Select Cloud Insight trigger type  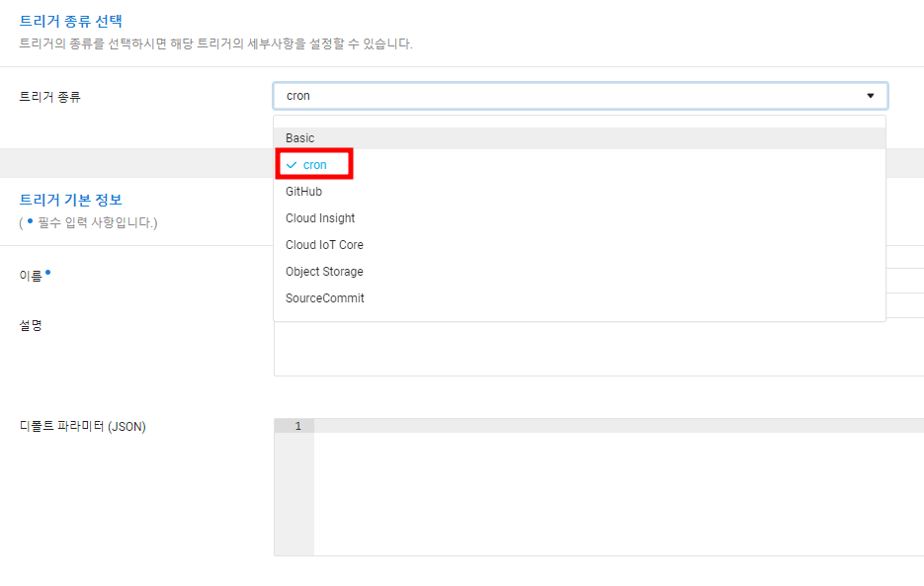[580, 218]
